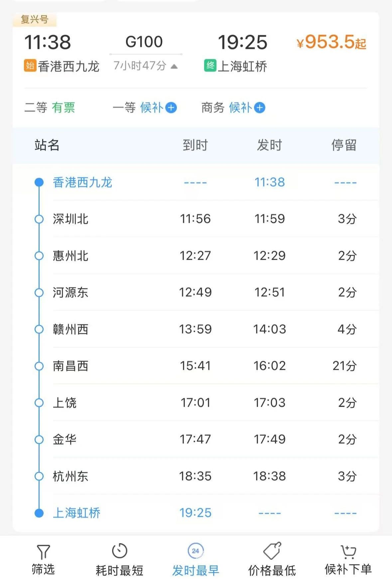Sort by 发时最早 tab
The width and height of the screenshot is (392, 579).
pos(196,570)
